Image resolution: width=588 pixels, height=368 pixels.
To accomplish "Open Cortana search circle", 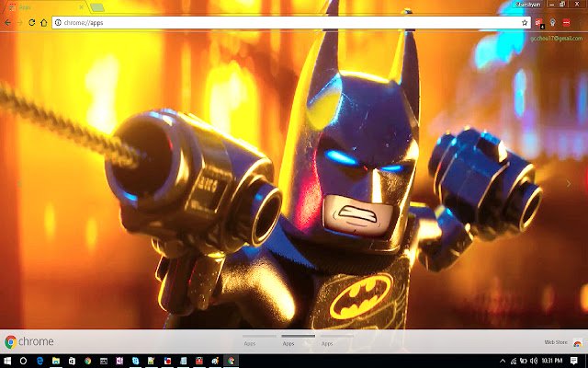I will click(23, 361).
